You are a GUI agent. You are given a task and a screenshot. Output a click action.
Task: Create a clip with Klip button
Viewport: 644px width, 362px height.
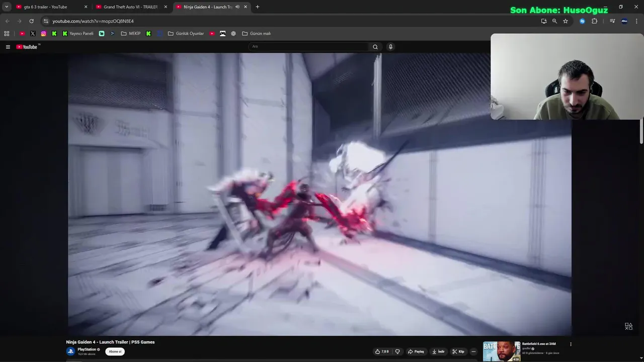[x=458, y=351]
